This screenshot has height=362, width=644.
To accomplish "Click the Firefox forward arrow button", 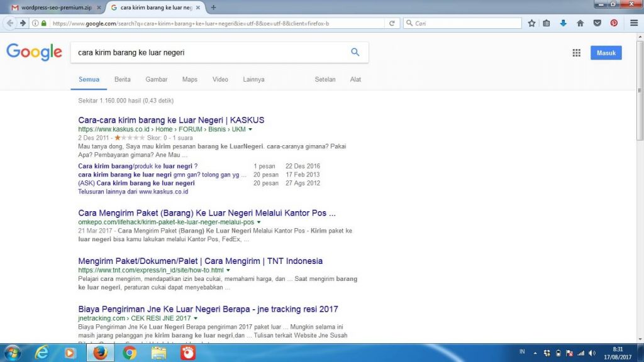I will click(23, 23).
